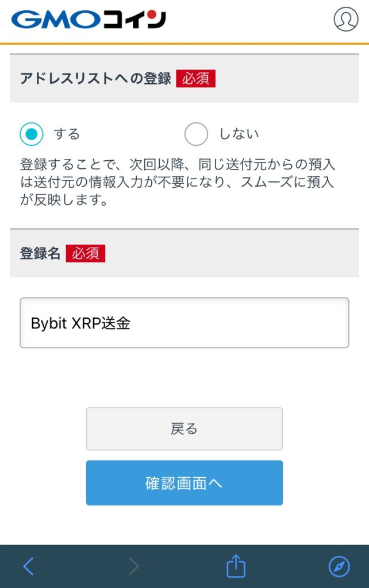Click the アドレスリストへの登録 section header
Screen dimensions: 369x588
coord(95,79)
